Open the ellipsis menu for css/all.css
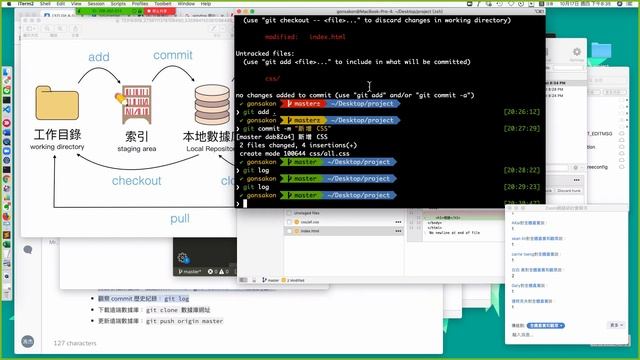This screenshot has width=640, height=360. point(398,222)
